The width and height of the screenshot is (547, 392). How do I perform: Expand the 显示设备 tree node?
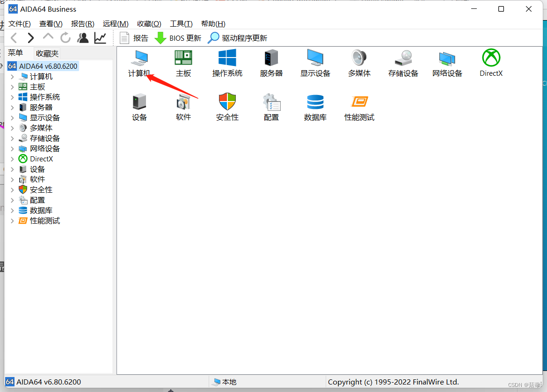coord(12,118)
